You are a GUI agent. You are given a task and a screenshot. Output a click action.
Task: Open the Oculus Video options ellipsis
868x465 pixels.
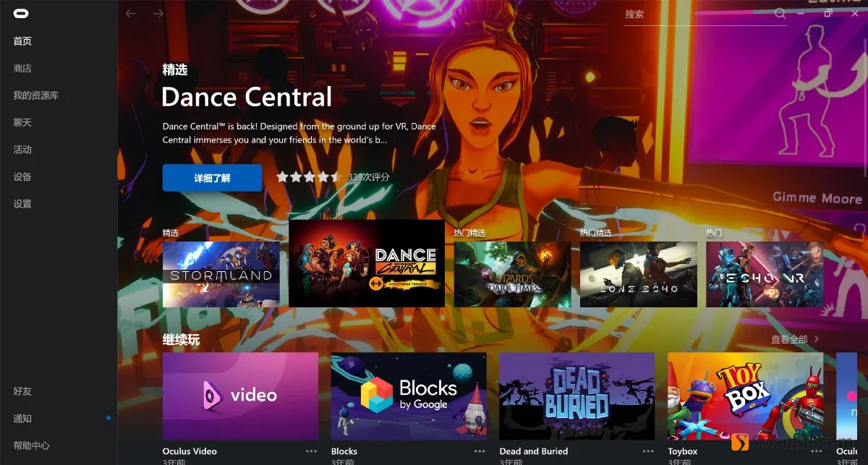point(311,451)
